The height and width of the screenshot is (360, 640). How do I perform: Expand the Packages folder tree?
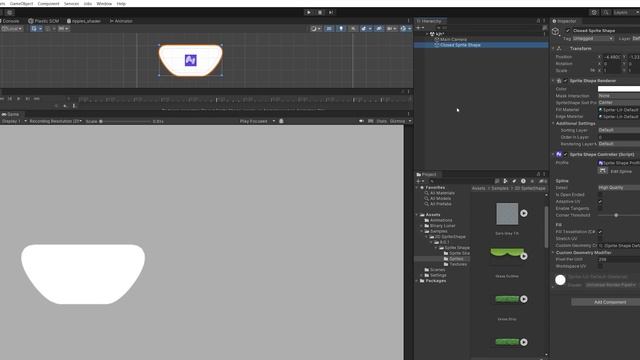[418, 281]
